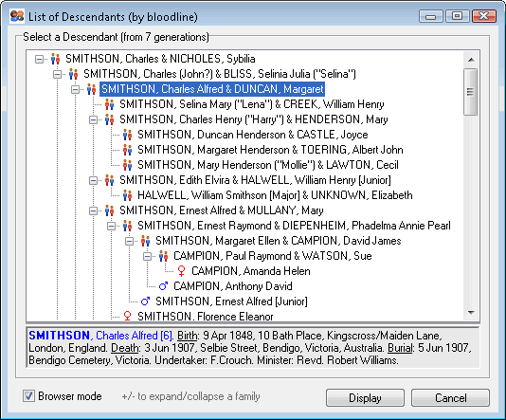Click the Display button
The width and height of the screenshot is (506, 420).
[x=365, y=398]
